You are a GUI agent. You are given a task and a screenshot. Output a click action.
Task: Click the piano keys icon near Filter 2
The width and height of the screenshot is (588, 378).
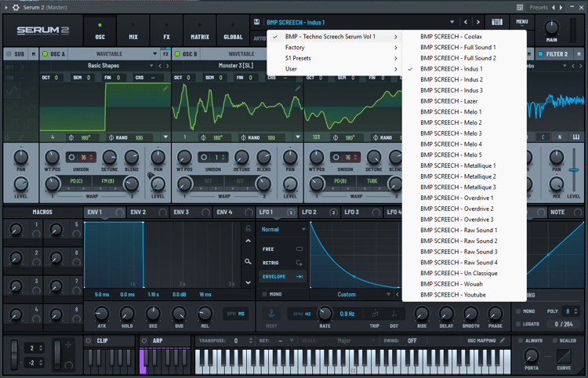click(x=576, y=137)
